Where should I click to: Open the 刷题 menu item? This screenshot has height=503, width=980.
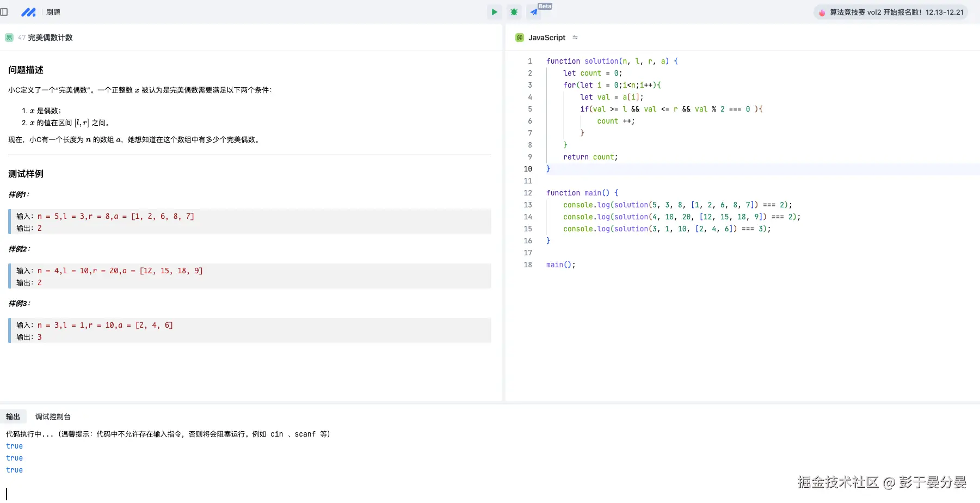[53, 12]
